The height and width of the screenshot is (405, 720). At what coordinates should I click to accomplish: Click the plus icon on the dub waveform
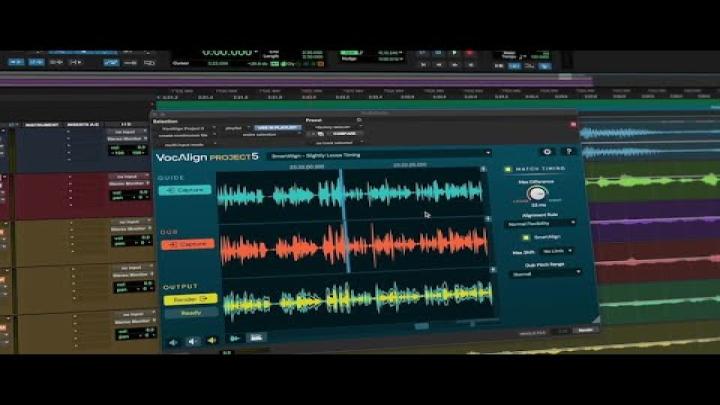click(488, 219)
